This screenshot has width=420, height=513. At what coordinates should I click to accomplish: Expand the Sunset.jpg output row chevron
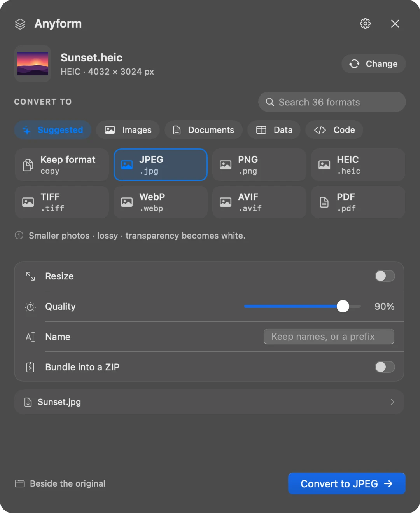392,402
